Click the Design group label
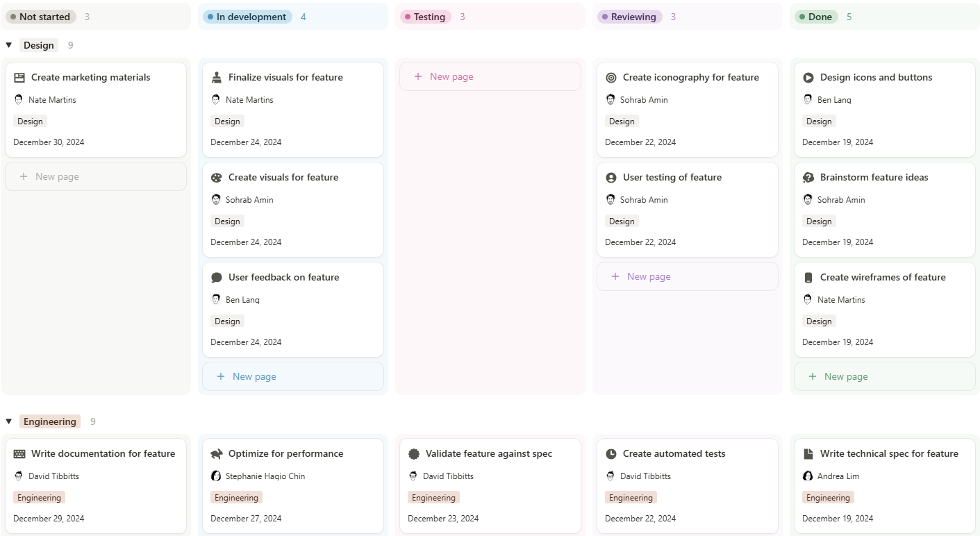Viewport: 980px width, 536px height. [x=39, y=45]
